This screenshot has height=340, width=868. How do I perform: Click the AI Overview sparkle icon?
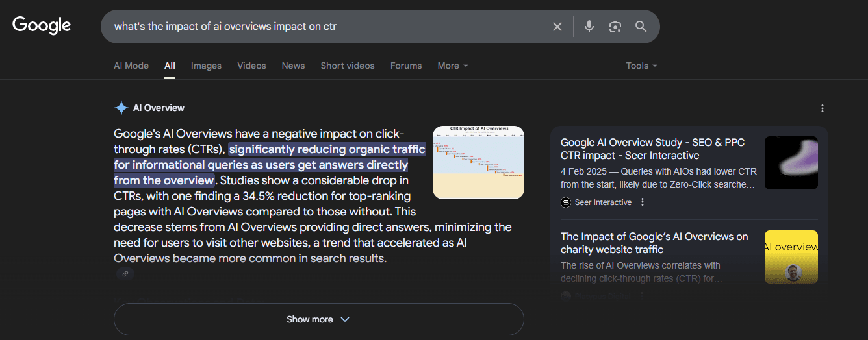tap(121, 108)
